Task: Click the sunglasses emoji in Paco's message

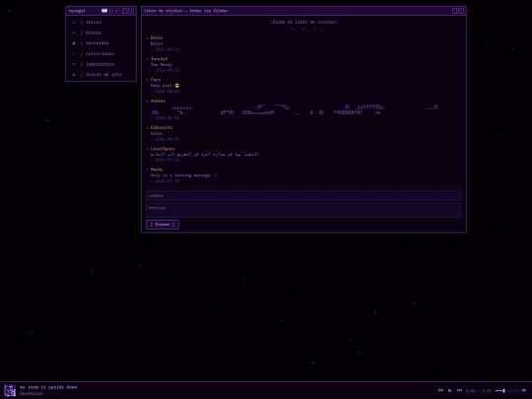Action: [x=176, y=86]
